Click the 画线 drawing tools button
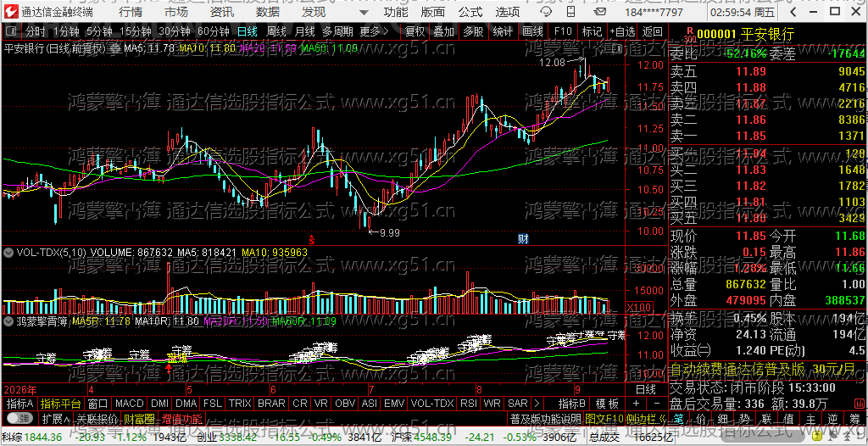868x446 pixels. [532, 32]
